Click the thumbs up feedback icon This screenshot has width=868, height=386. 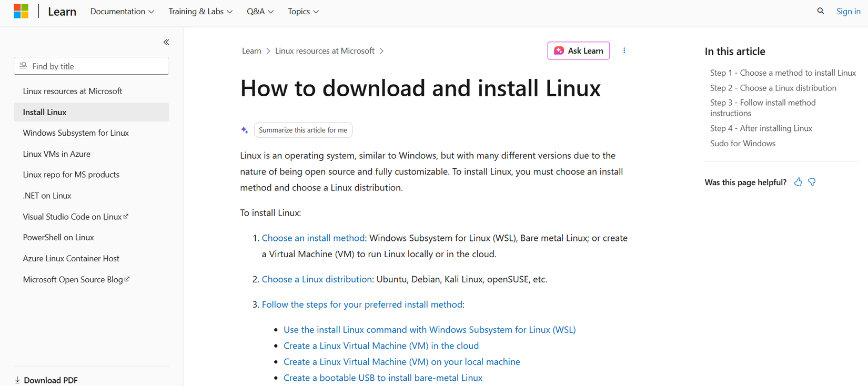pos(798,182)
